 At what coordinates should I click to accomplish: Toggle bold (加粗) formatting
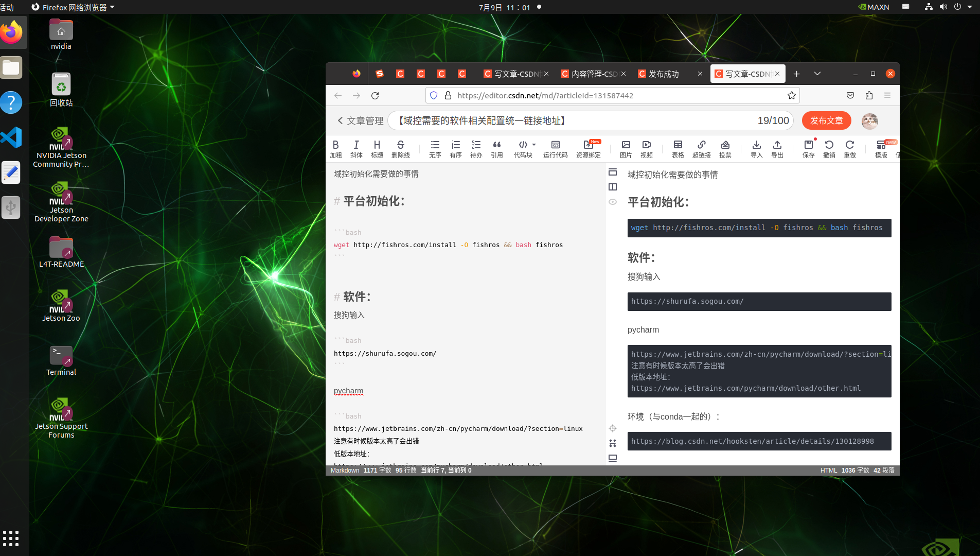(x=336, y=149)
